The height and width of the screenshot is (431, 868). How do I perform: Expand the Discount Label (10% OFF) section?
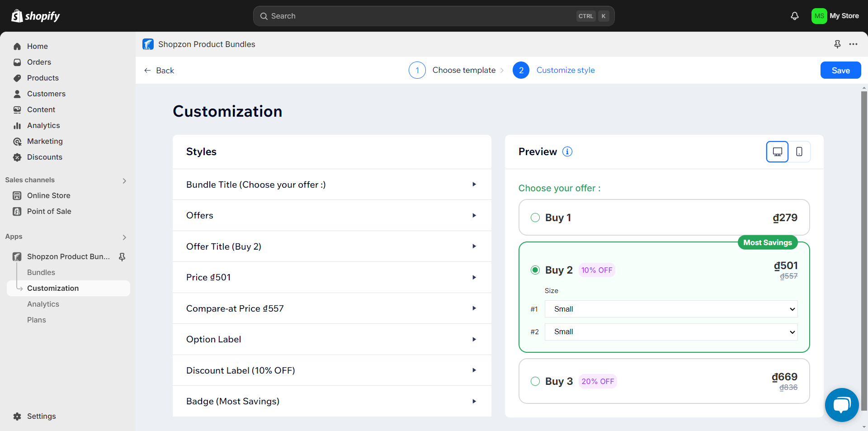click(x=332, y=370)
